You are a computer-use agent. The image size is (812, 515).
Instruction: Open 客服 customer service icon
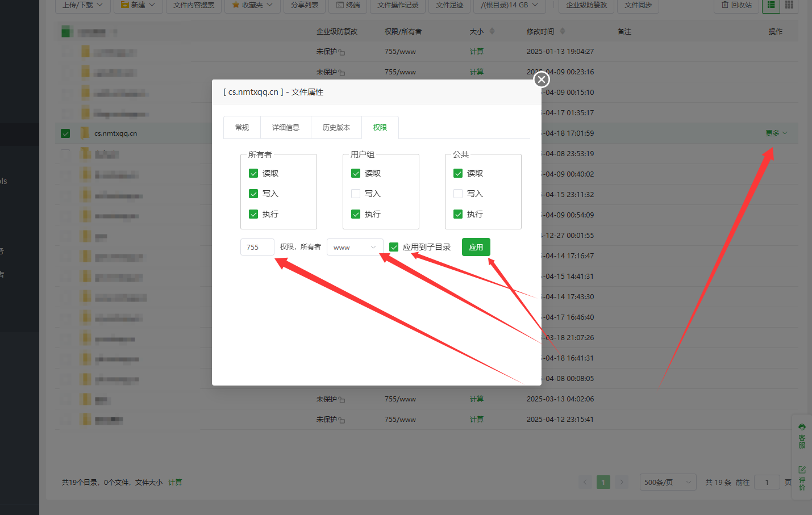[x=802, y=436]
